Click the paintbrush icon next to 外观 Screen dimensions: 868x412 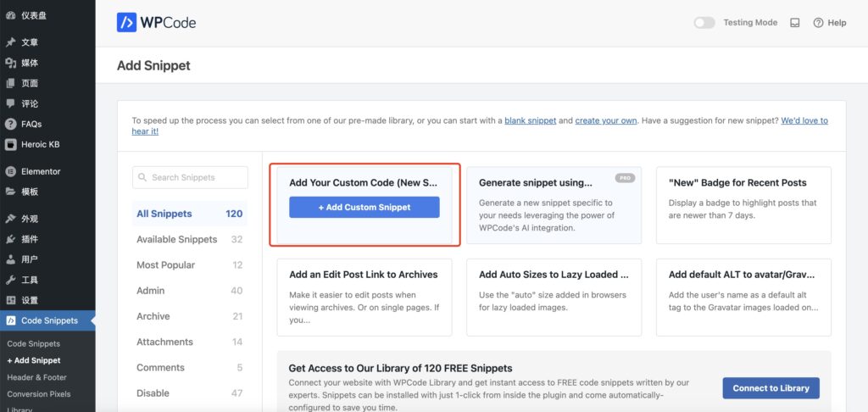click(10, 219)
